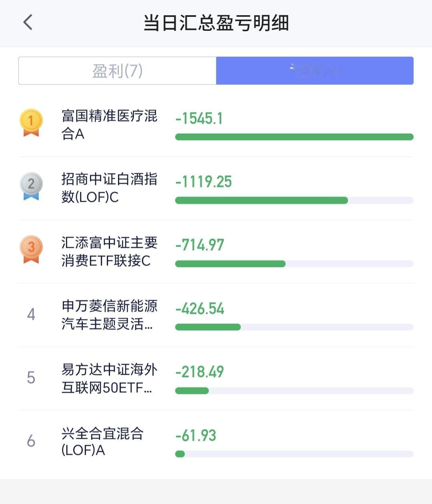Open fund 富国精准医疗混合A

(x=109, y=124)
